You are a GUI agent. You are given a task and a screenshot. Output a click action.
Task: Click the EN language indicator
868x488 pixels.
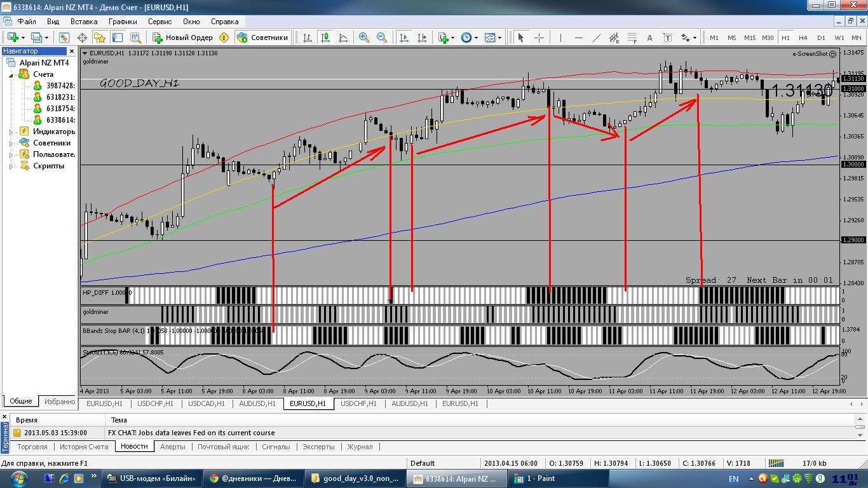[733, 478]
